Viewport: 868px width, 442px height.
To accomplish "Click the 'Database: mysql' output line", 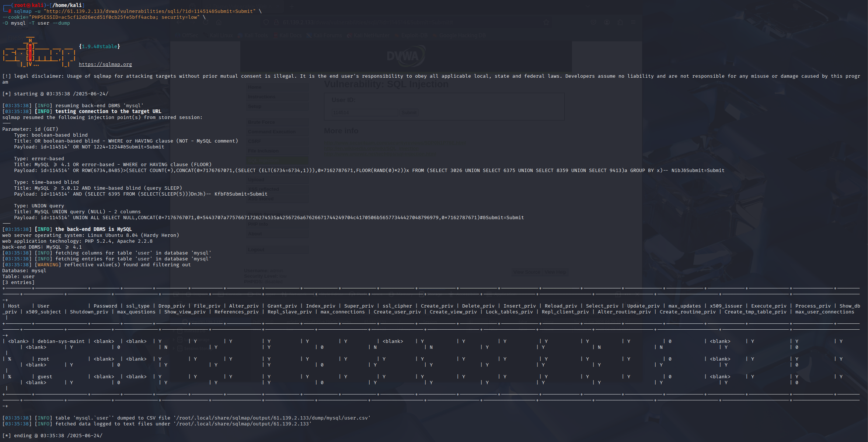I will [24, 271].
